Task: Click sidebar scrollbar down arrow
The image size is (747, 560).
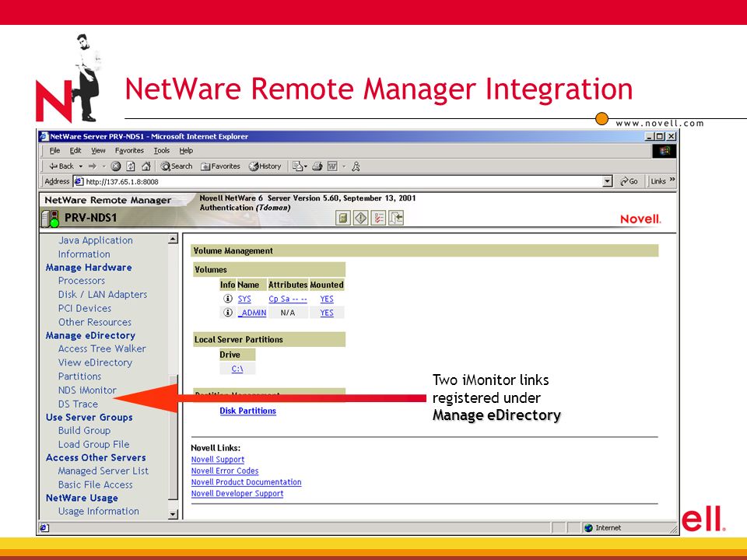Action: pos(173,514)
